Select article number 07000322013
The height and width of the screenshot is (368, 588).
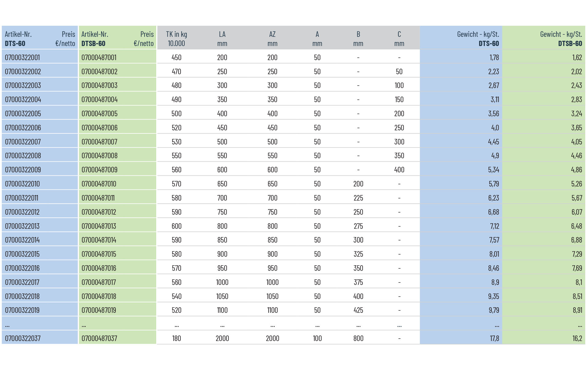click(x=22, y=226)
